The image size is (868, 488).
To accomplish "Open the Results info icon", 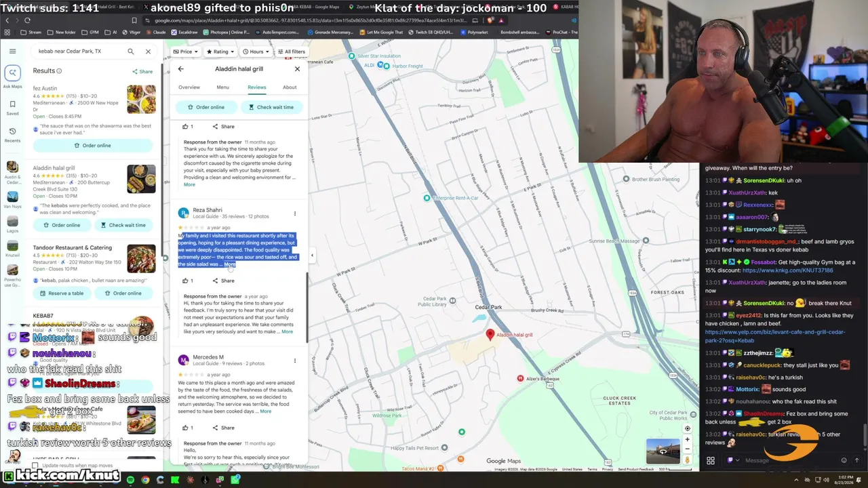I will [x=59, y=71].
